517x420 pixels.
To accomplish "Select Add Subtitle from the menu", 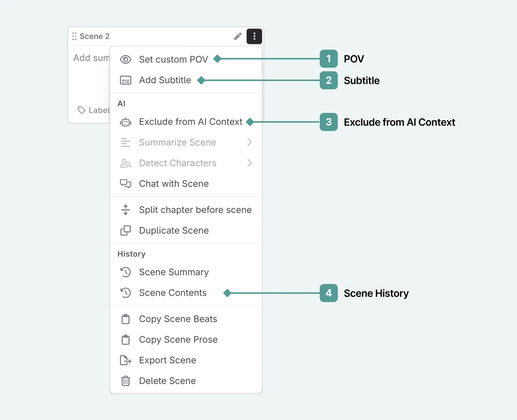I will pyautogui.click(x=165, y=80).
